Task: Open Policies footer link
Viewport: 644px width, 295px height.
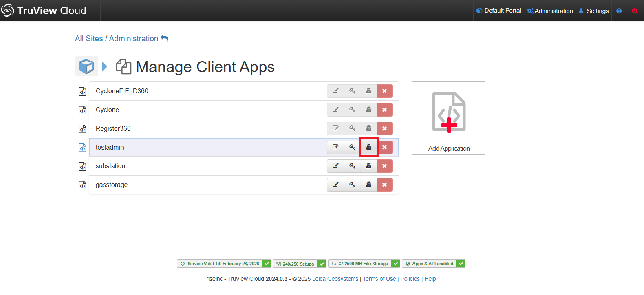Action: coord(410,279)
